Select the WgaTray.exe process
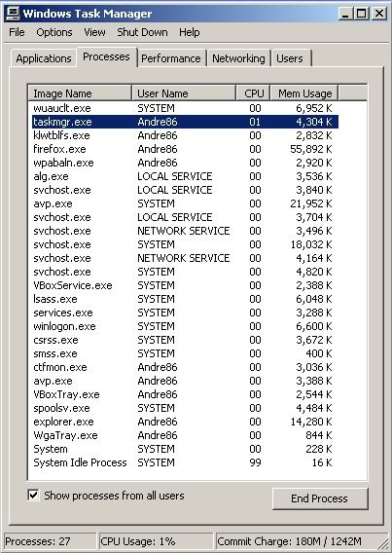392x553 pixels. tap(185, 435)
